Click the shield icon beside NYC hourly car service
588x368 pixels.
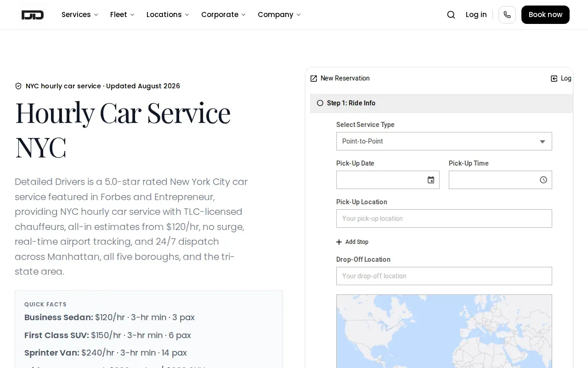click(x=18, y=86)
